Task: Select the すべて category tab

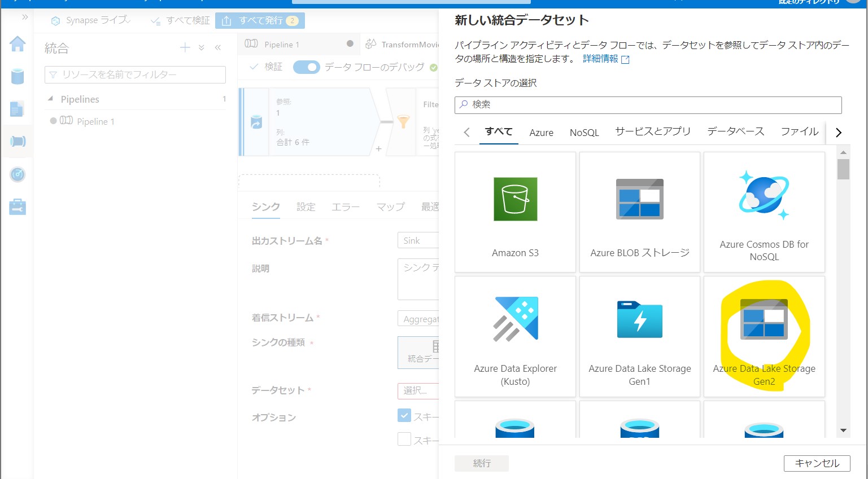Action: tap(499, 132)
